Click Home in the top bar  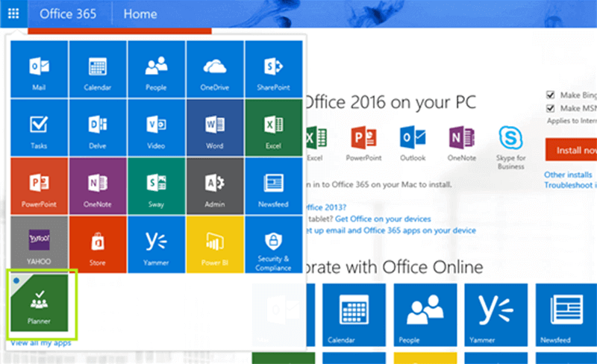click(140, 13)
